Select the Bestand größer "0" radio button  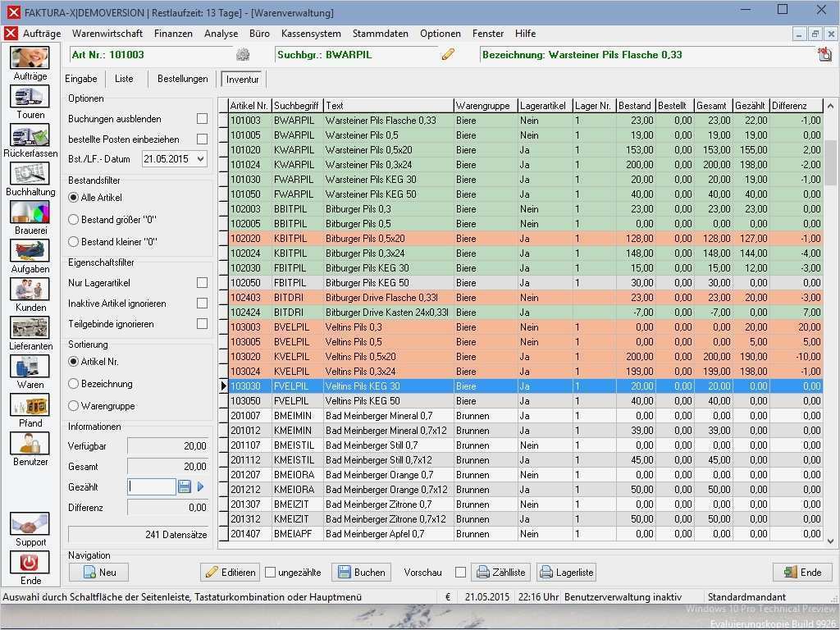[x=75, y=219]
